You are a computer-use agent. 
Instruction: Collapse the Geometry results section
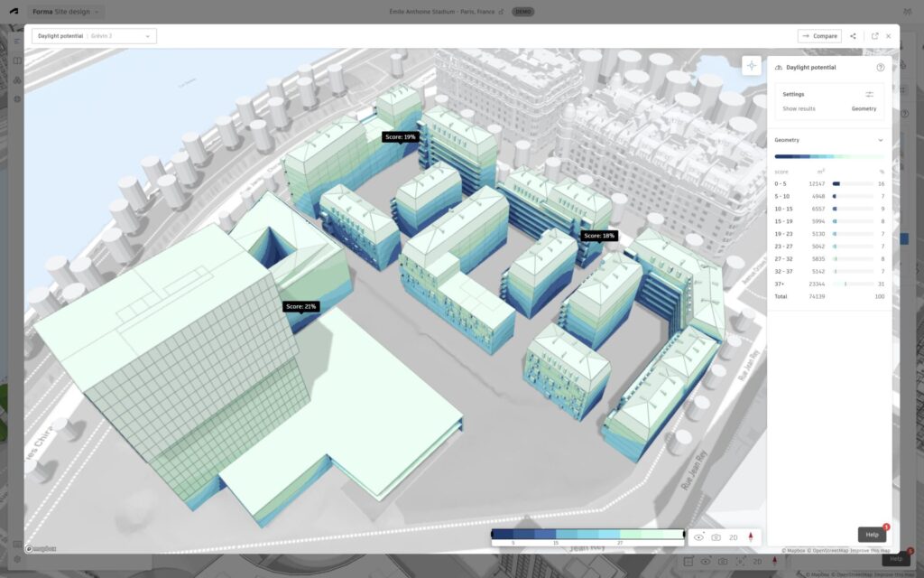pos(880,140)
